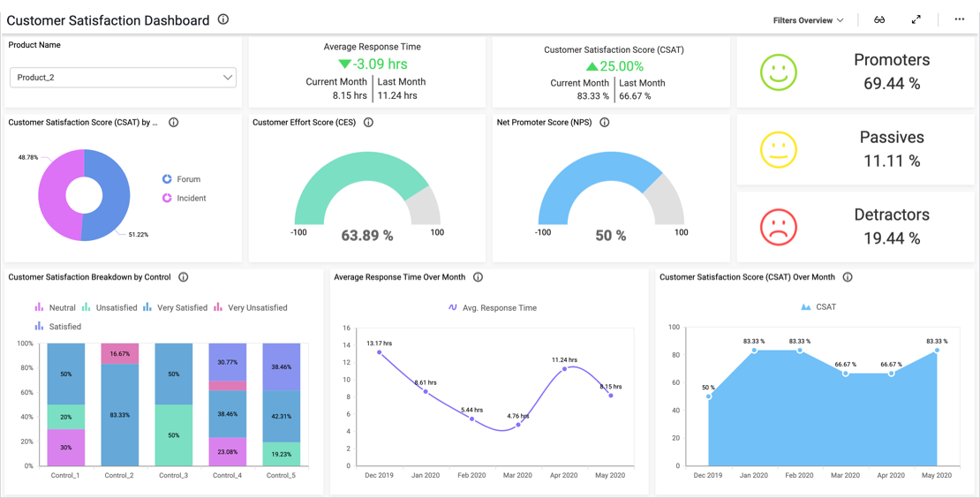Click the Promoters 69.44 % card

tap(856, 72)
